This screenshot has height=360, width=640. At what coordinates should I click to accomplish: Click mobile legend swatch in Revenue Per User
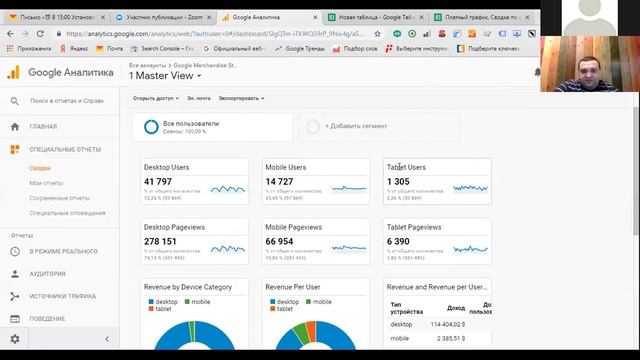(x=308, y=302)
